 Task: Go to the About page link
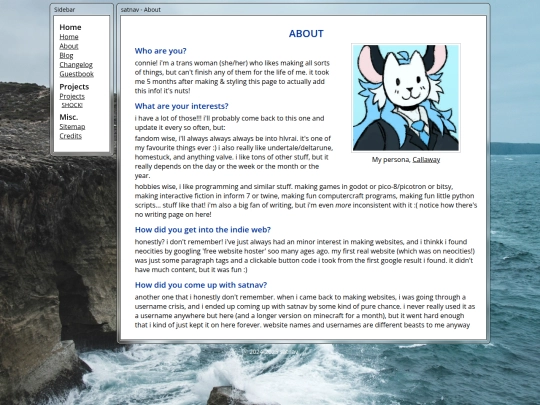tap(69, 46)
